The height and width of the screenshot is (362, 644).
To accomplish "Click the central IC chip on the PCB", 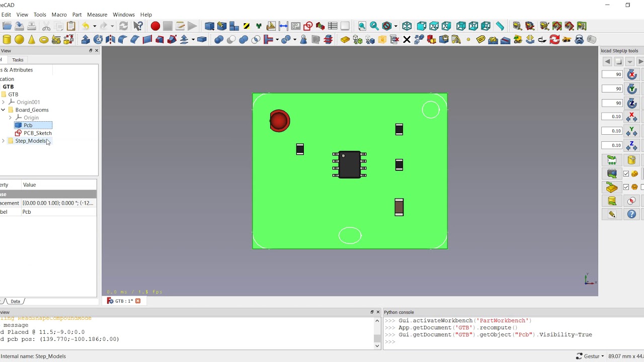I will [x=350, y=164].
